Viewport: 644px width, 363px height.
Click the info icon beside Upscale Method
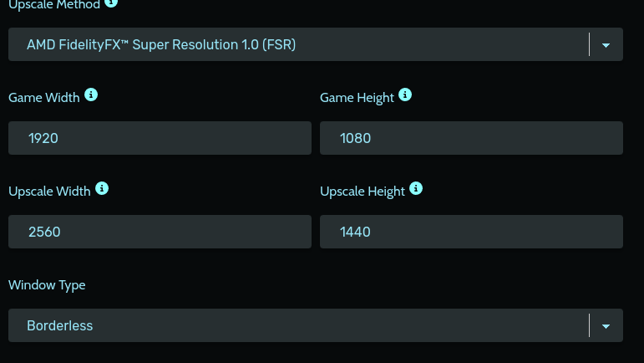(111, 3)
